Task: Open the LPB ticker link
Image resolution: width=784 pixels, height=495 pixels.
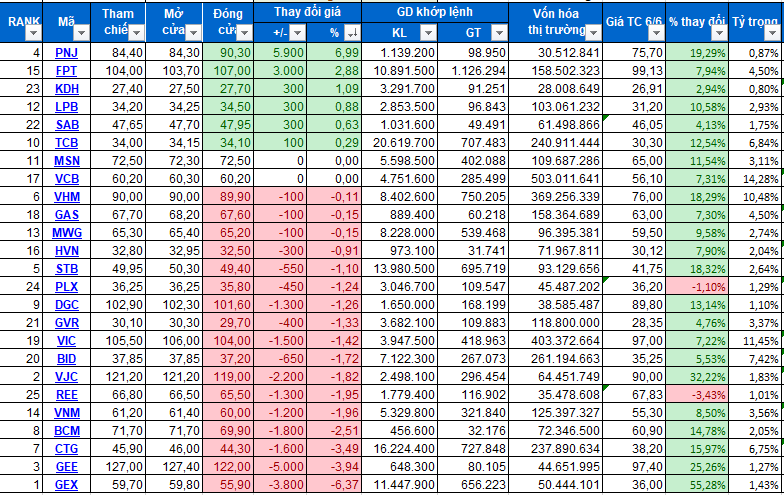Action: click(66, 106)
